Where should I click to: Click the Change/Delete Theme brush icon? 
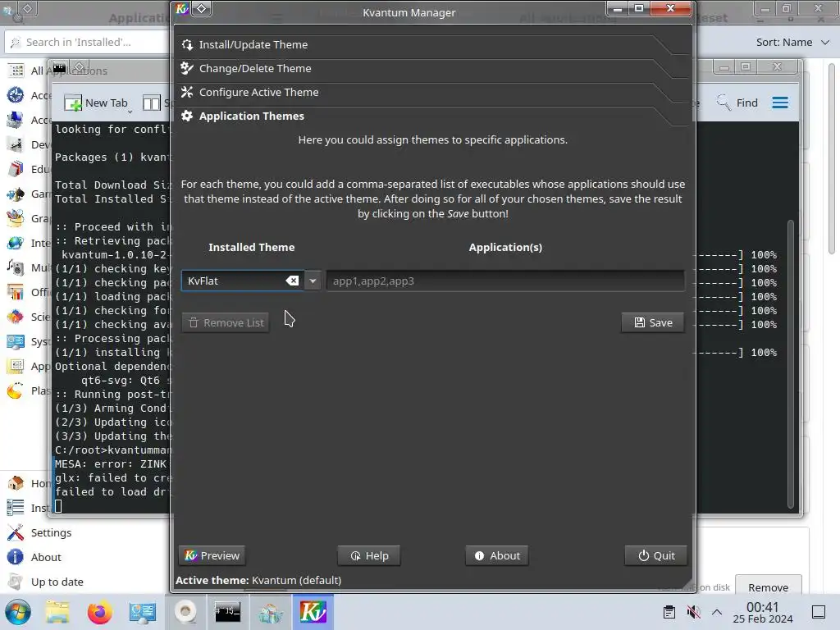[187, 69]
